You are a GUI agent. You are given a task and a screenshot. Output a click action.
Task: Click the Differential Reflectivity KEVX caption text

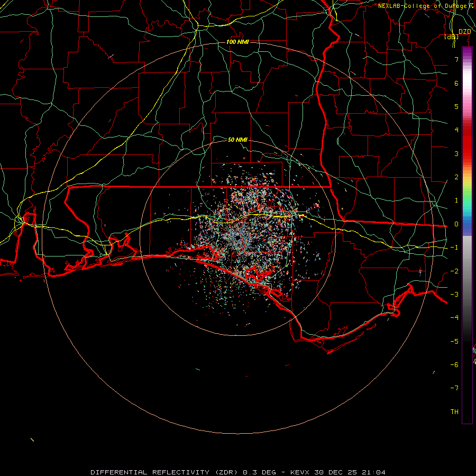(x=238, y=472)
